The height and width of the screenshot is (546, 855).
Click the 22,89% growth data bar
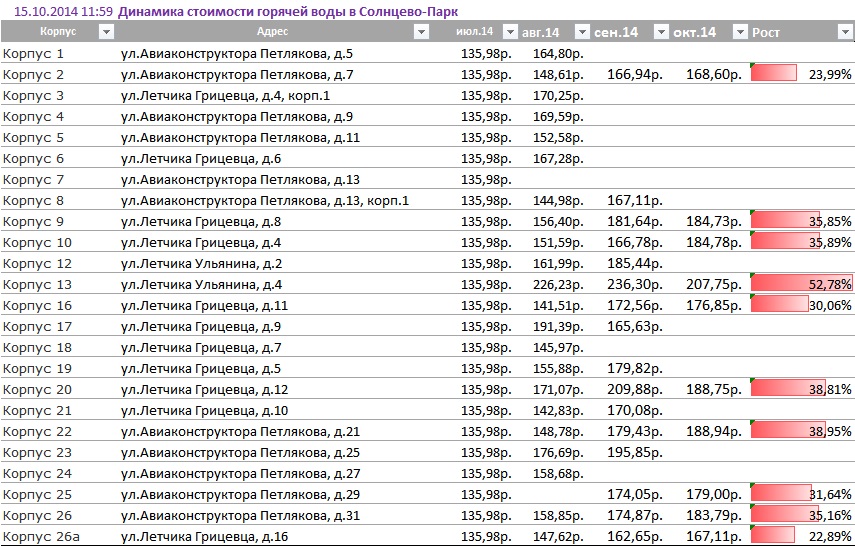point(773,535)
